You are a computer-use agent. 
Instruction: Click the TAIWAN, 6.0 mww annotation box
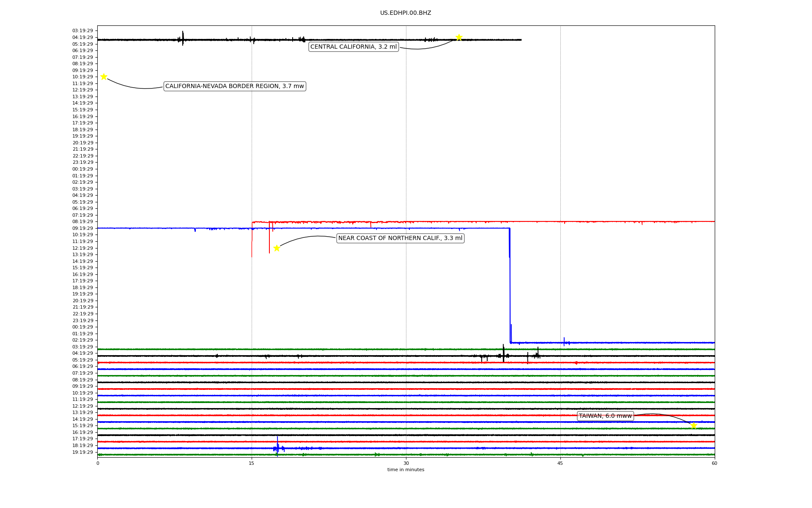tap(605, 416)
